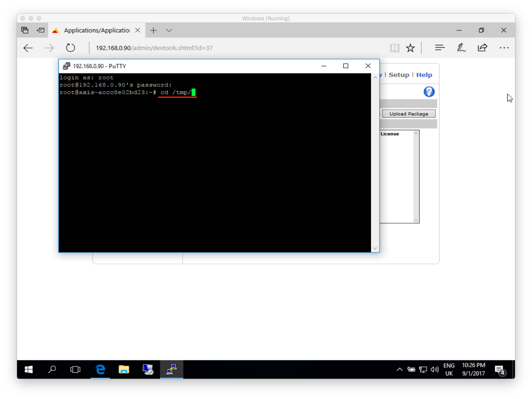Click PuTTY scrollbar down arrow
The image size is (532, 399).
point(375,248)
